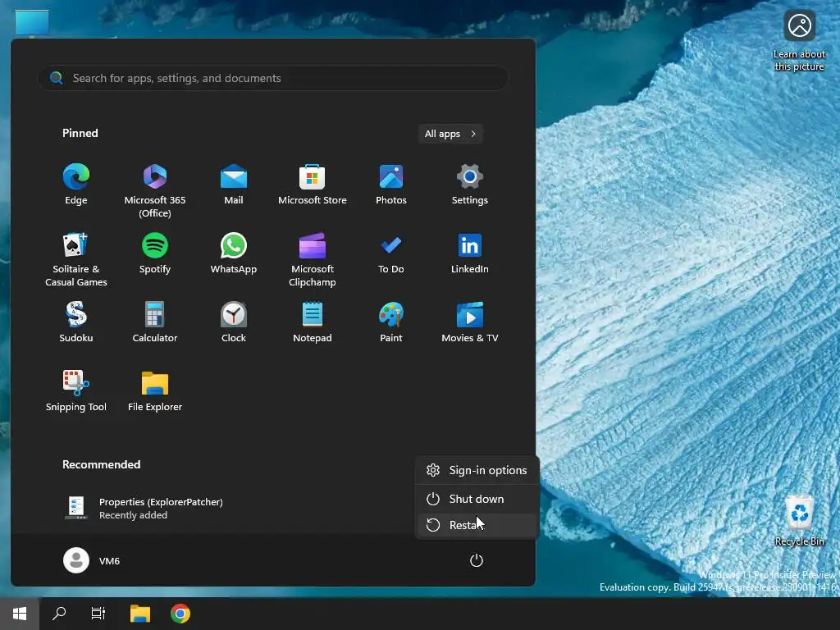Launch the Sudoku game
The width and height of the screenshot is (840, 630).
(x=76, y=322)
